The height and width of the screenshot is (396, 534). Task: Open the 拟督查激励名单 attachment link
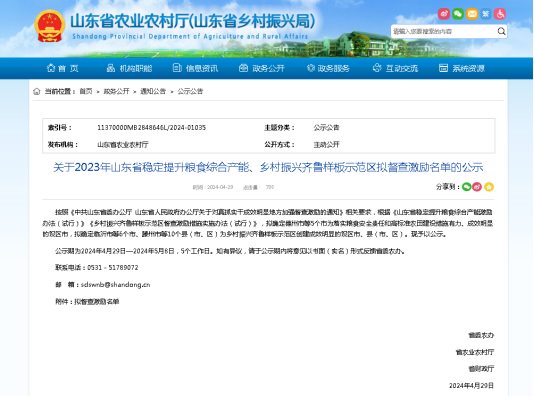pyautogui.click(x=97, y=302)
